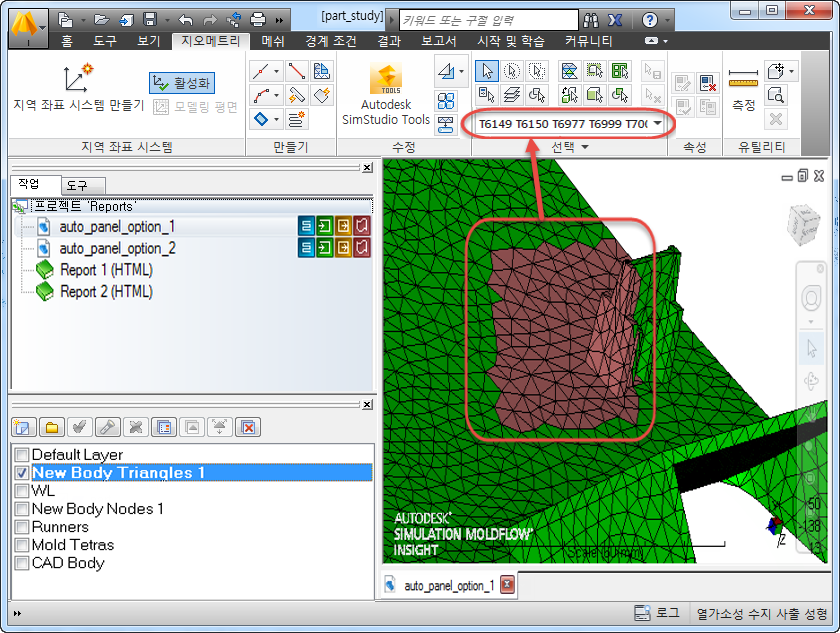Open the move/copy cube tool dropdown in Utilities

tap(791, 71)
